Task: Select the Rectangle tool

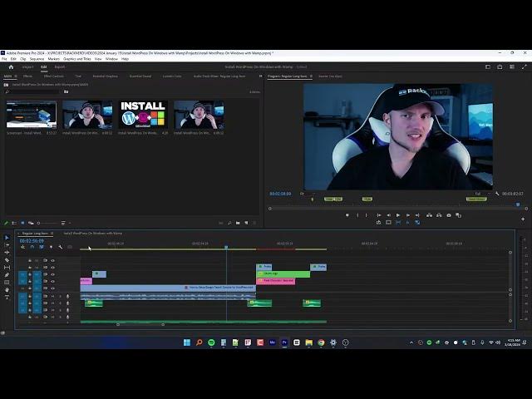Action: coord(7,283)
